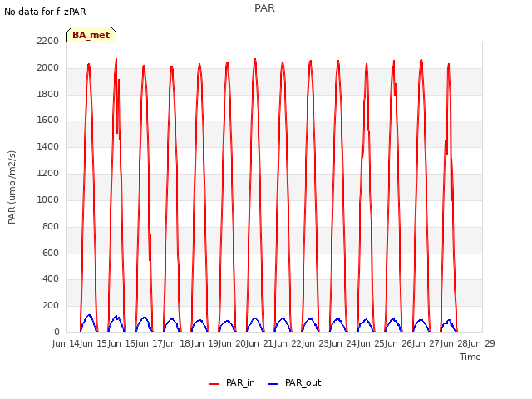Click the 200 y-axis tick label
Image resolution: width=532 pixels, height=399 pixels.
click(51, 306)
